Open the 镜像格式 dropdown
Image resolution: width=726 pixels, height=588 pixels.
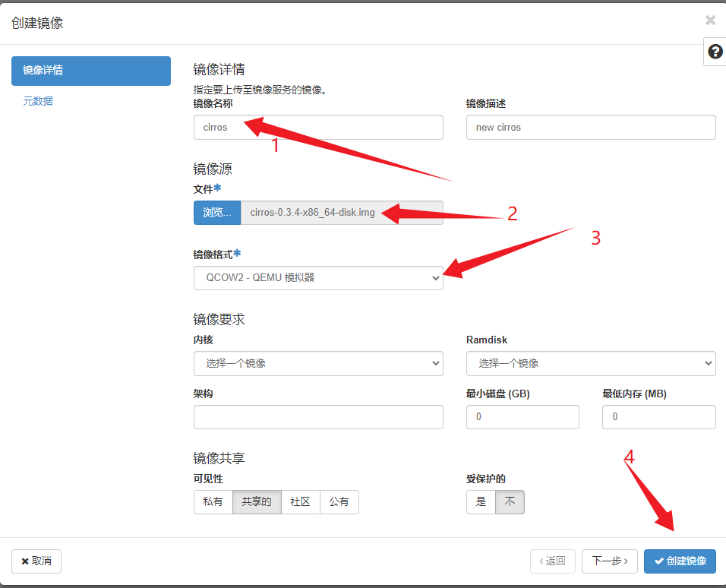[318, 278]
